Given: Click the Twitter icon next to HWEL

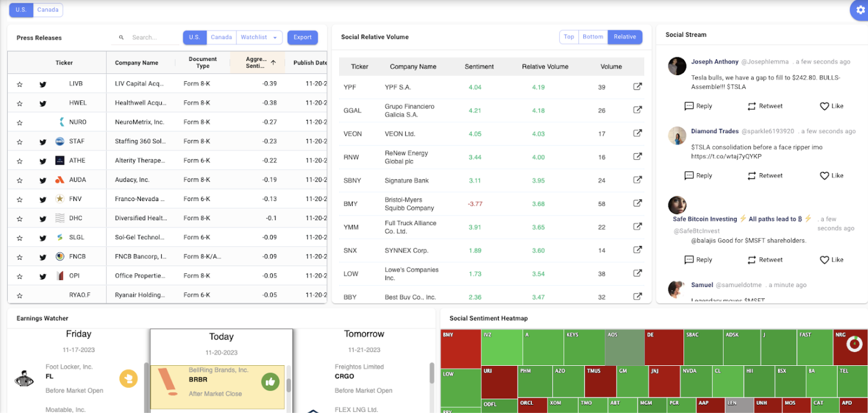Looking at the screenshot, I should point(43,103).
